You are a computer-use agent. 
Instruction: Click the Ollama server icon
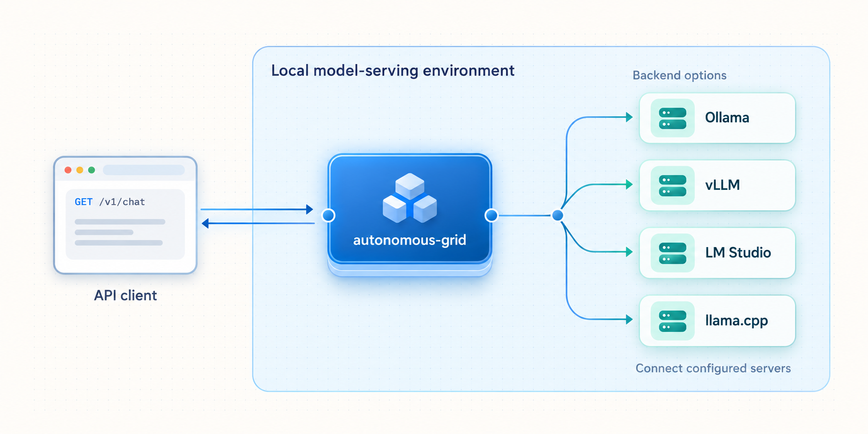(672, 118)
